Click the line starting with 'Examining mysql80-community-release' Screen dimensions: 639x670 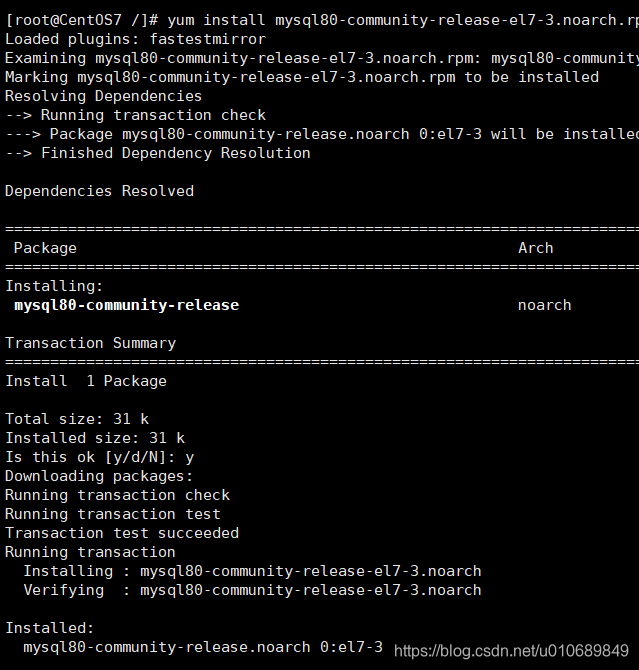(322, 58)
